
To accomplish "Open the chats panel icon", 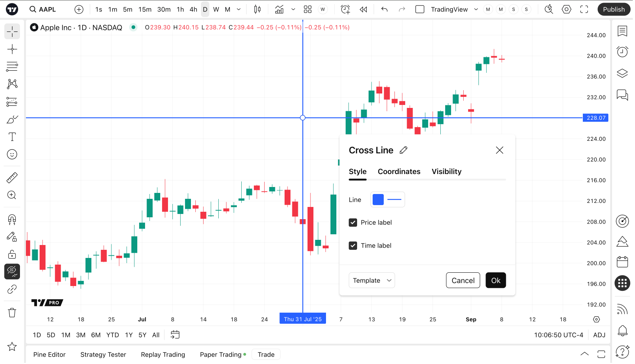I will (x=623, y=95).
